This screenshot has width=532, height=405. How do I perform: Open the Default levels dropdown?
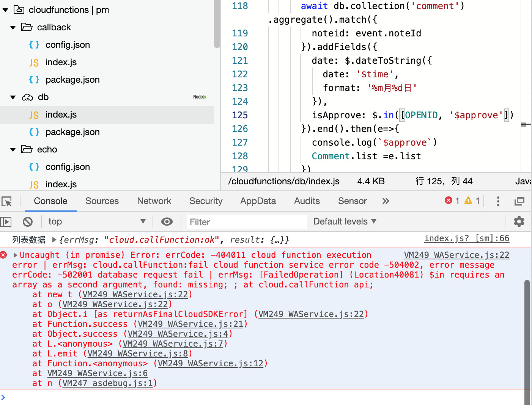(x=345, y=221)
